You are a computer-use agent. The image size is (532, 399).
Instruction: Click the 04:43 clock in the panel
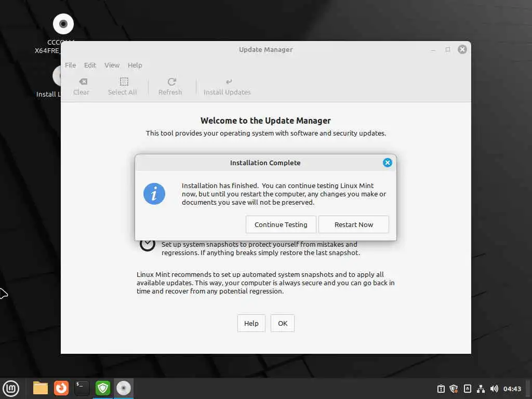[512, 389]
